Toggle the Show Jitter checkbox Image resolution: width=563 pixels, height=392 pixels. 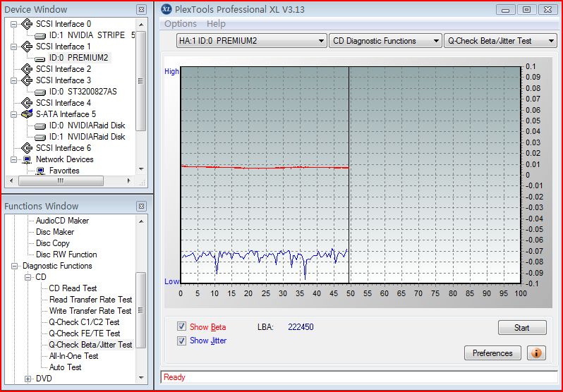pos(182,341)
